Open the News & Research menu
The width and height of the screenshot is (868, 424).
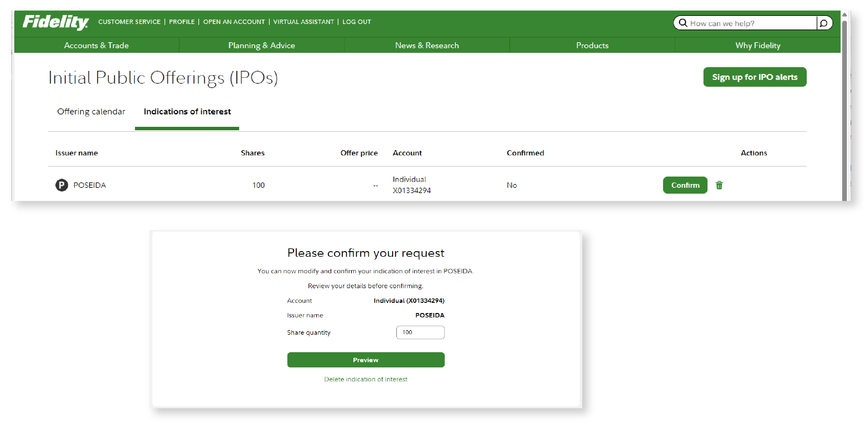pos(427,45)
